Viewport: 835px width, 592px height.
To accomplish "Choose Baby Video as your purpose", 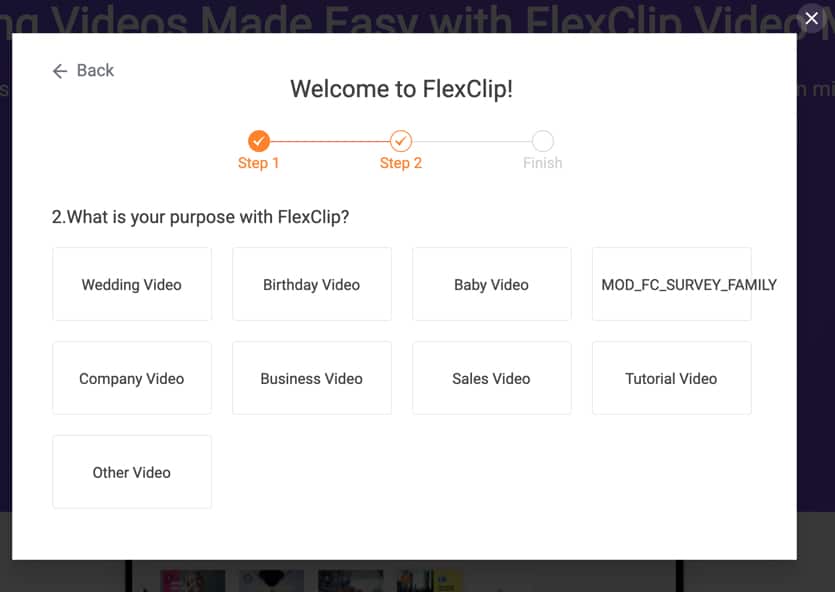I will pos(491,284).
